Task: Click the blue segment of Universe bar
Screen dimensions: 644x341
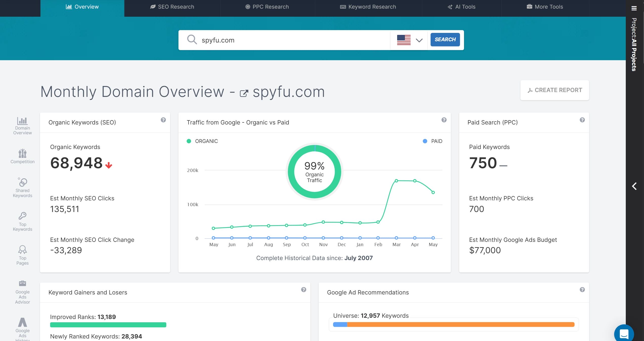Action: click(340, 325)
